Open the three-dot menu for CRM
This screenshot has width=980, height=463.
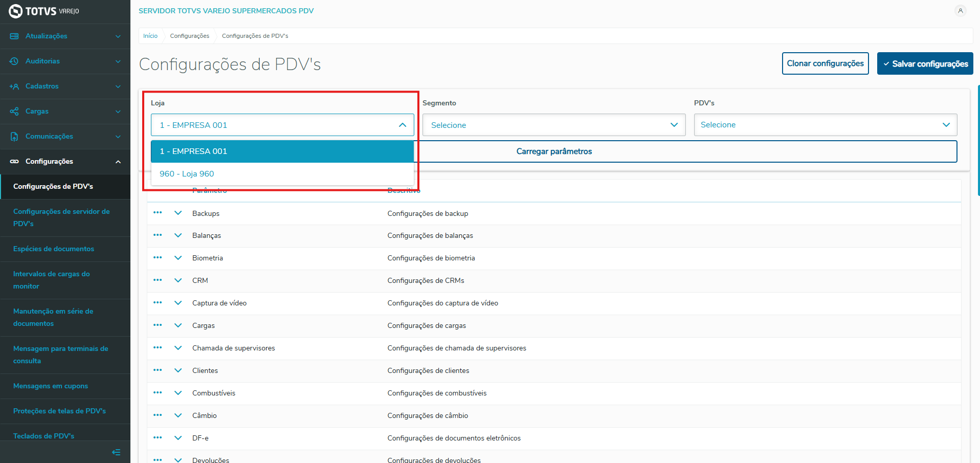pos(158,280)
